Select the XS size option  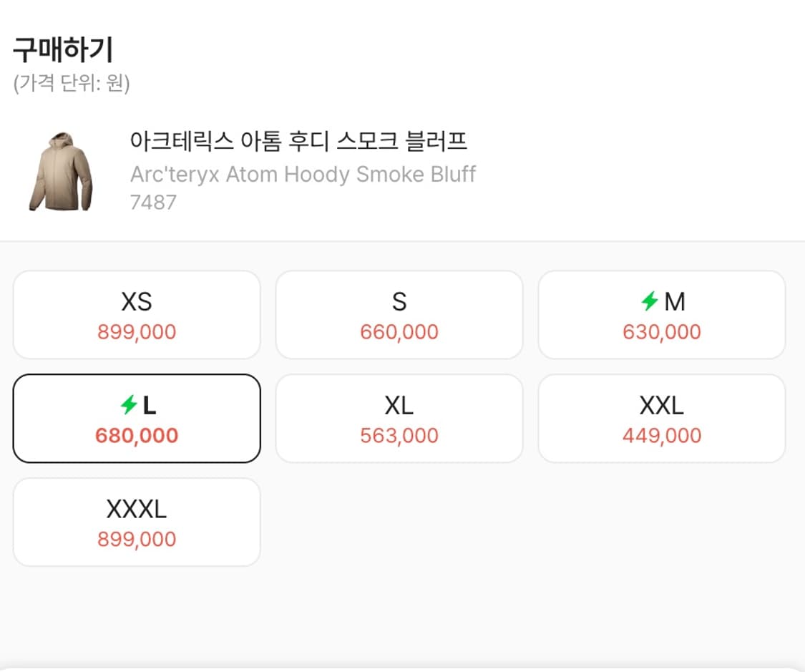pyautogui.click(x=137, y=315)
